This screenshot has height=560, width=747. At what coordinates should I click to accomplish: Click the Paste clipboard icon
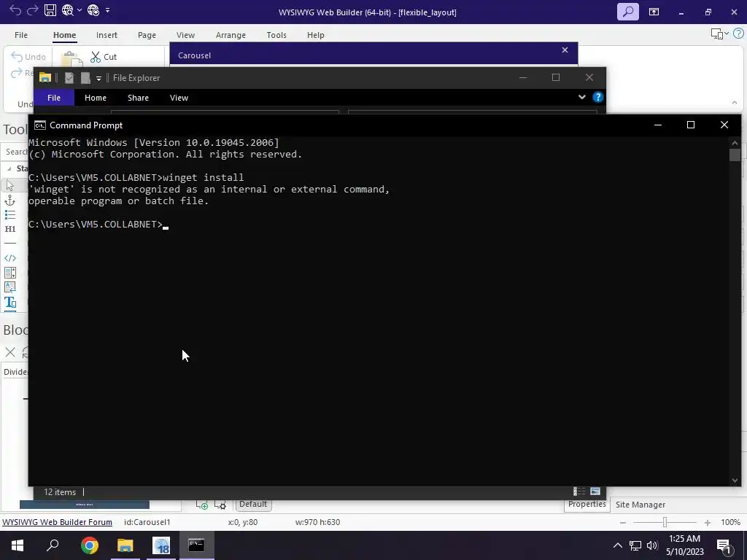pos(71,58)
